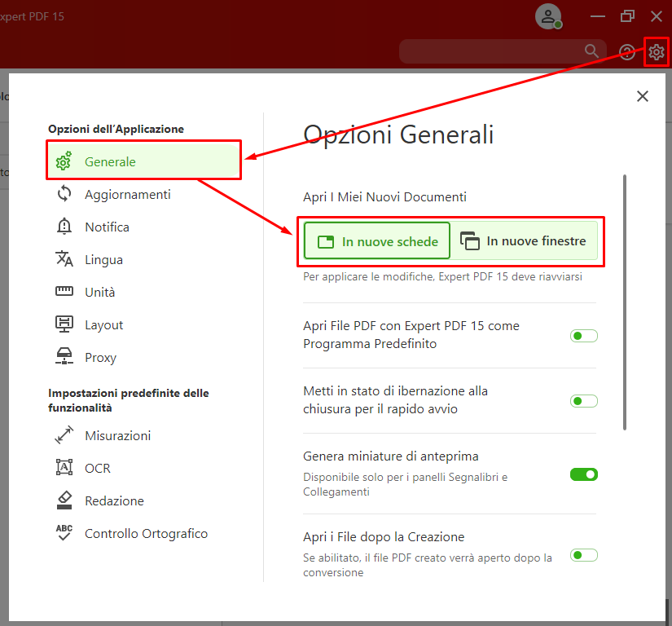Click the In nuove schede tab icon

click(x=326, y=242)
